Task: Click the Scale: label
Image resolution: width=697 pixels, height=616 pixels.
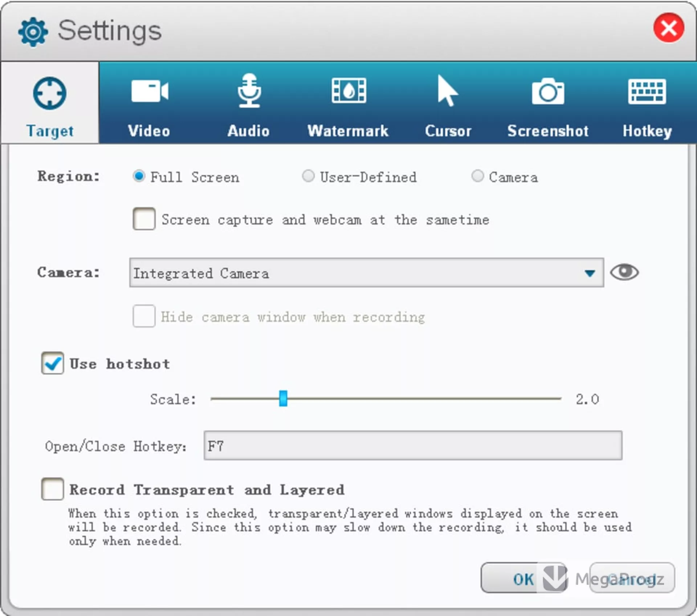Action: pos(173,399)
